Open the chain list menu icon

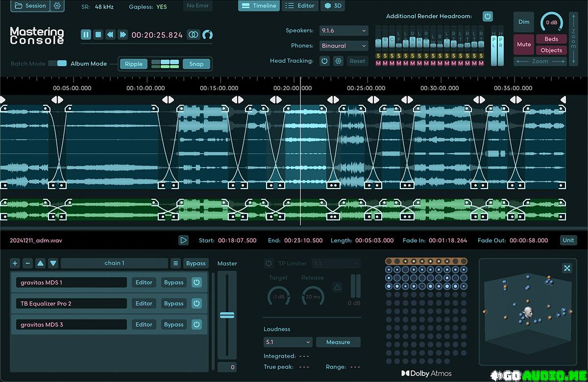(x=176, y=263)
